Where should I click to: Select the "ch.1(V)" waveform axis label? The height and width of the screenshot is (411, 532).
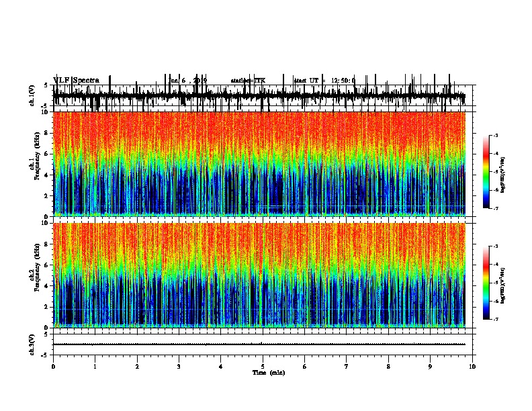click(x=32, y=95)
